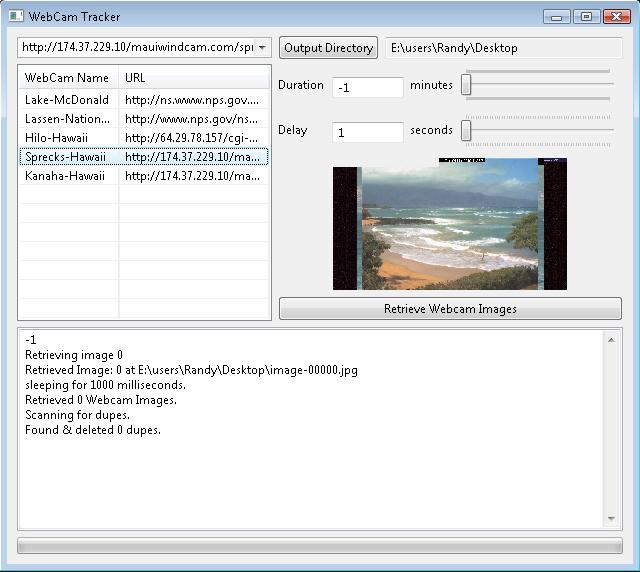
Task: Click the Retrieve Webcam Images button
Action: (450, 309)
